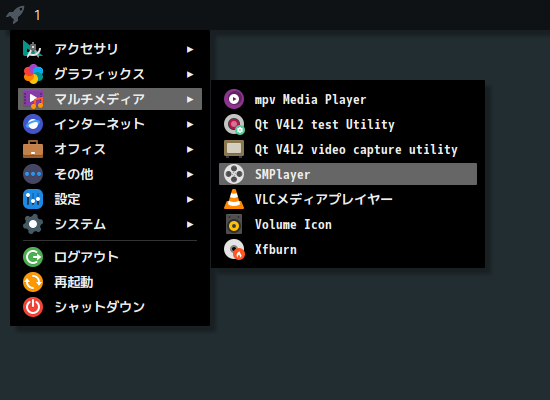Viewport: 550px width, 400px height.
Task: Launch SMPlayer from the submenu
Action: click(348, 174)
